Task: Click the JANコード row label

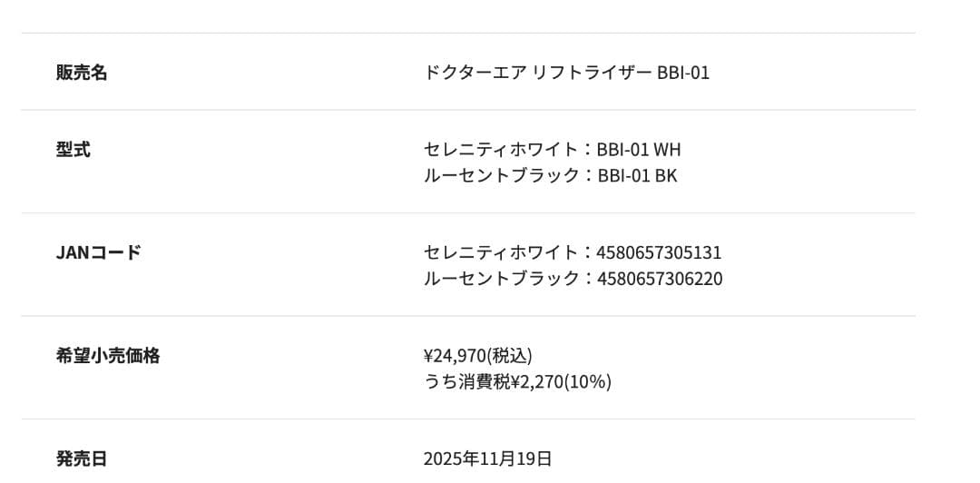Action: (x=99, y=252)
